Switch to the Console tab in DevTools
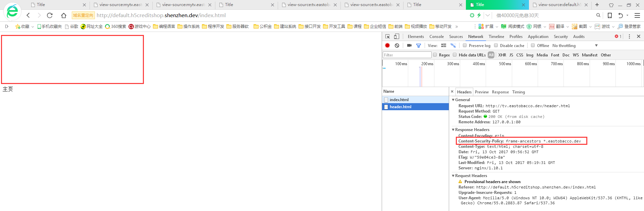The width and height of the screenshot is (644, 211). tap(436, 36)
